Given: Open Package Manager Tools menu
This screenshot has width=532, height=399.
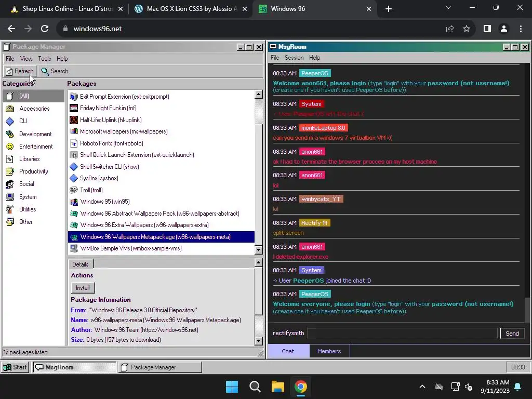Looking at the screenshot, I should [45, 59].
